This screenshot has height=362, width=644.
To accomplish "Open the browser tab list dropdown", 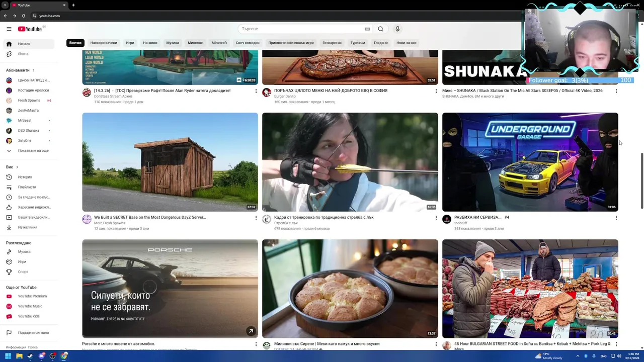I will (x=5, y=5).
